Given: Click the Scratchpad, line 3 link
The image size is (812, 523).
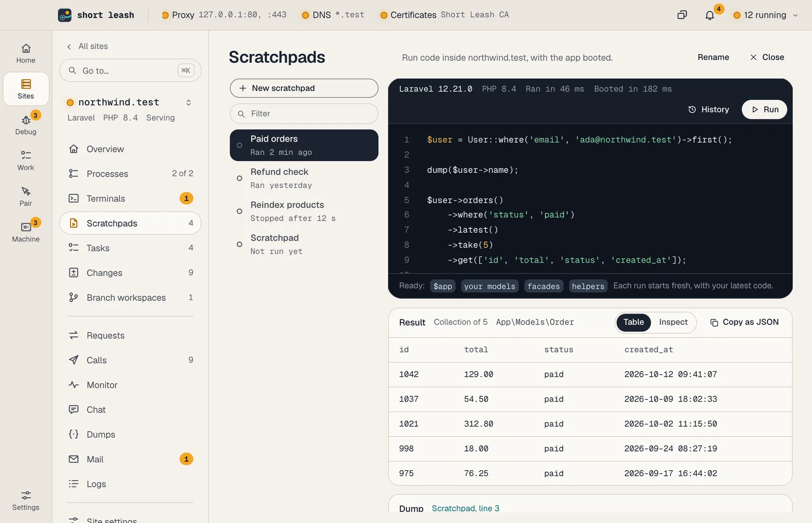Looking at the screenshot, I should (465, 508).
